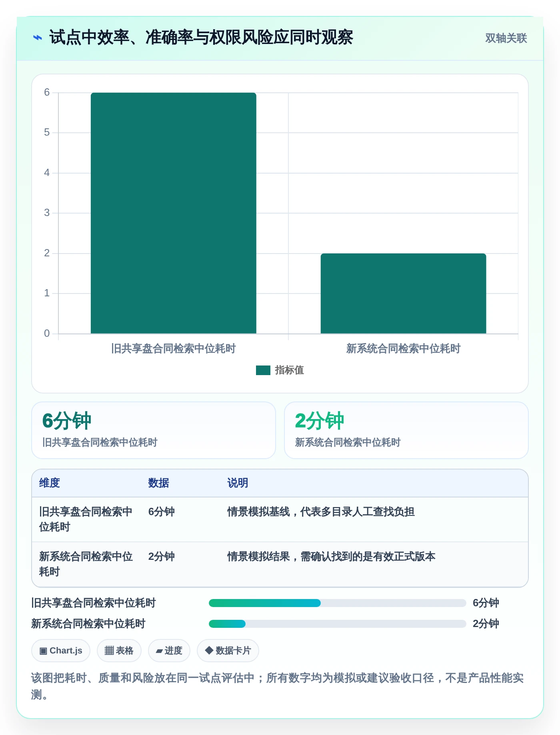
Task: Click the x-axis label 旧共享盘合同检索中位耗时
Action: [174, 349]
